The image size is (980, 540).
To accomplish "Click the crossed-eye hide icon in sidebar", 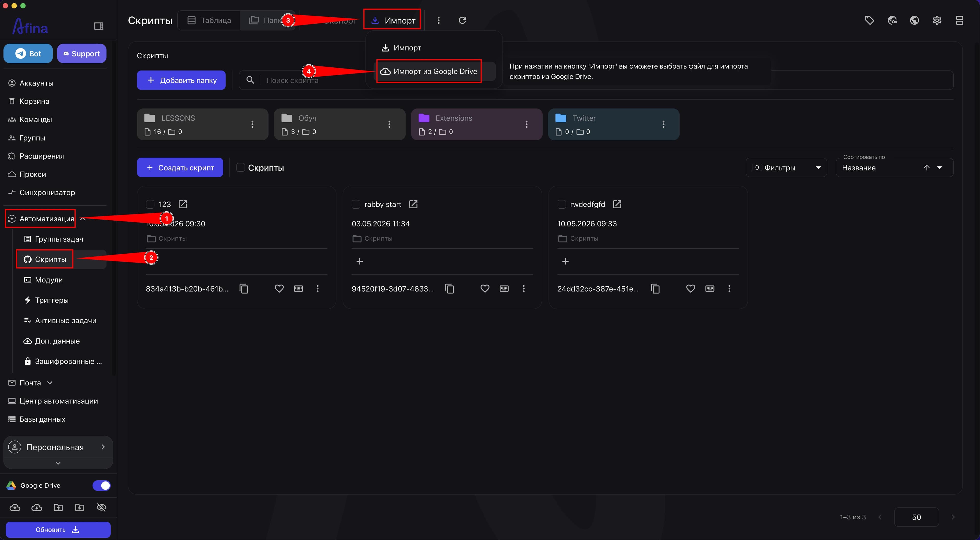I will (102, 507).
